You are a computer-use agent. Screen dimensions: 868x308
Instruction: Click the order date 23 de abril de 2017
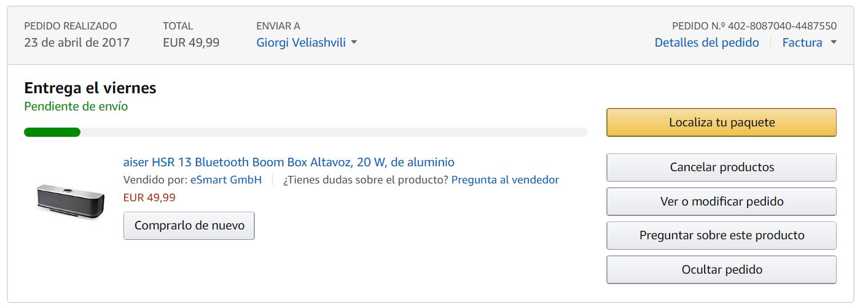coord(77,43)
